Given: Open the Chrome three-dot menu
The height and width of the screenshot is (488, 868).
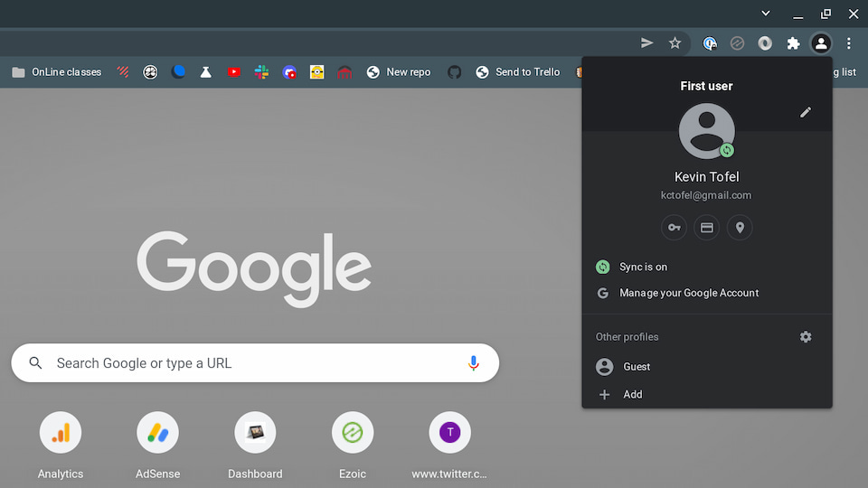Looking at the screenshot, I should pyautogui.click(x=848, y=43).
